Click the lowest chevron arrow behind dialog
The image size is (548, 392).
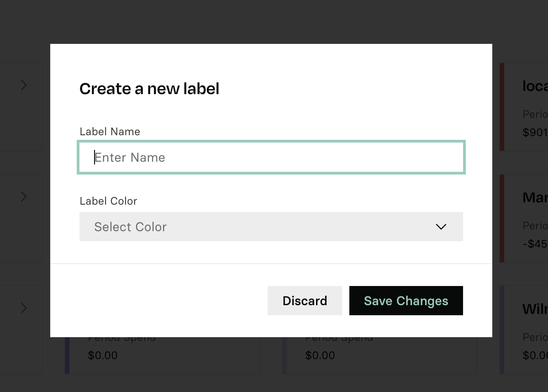[x=24, y=308]
